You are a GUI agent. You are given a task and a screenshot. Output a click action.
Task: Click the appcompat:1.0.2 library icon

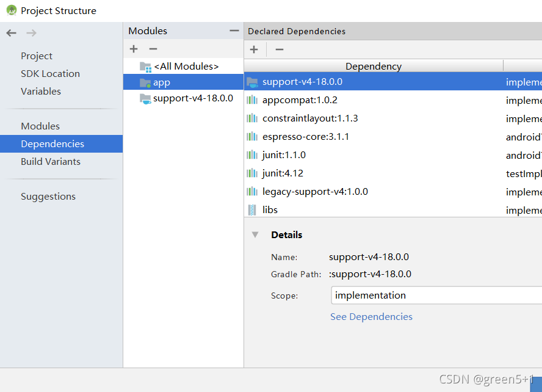tap(252, 100)
